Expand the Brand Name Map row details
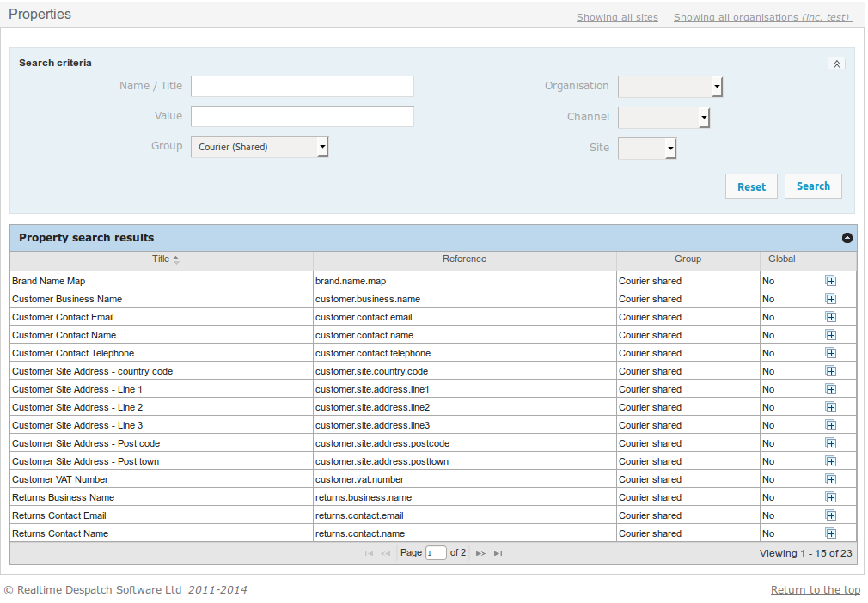The height and width of the screenshot is (603, 868). click(830, 281)
